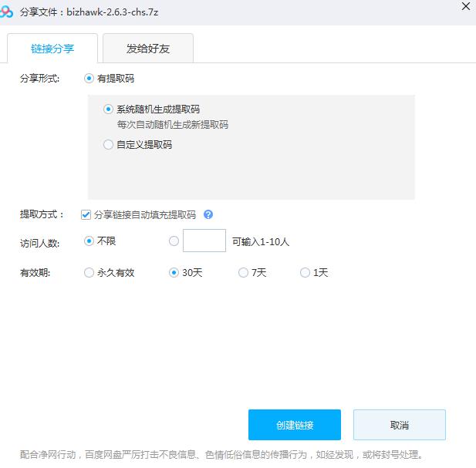Screen dimensions: 476x468
Task: Focus the visitor number input box
Action: [x=204, y=241]
